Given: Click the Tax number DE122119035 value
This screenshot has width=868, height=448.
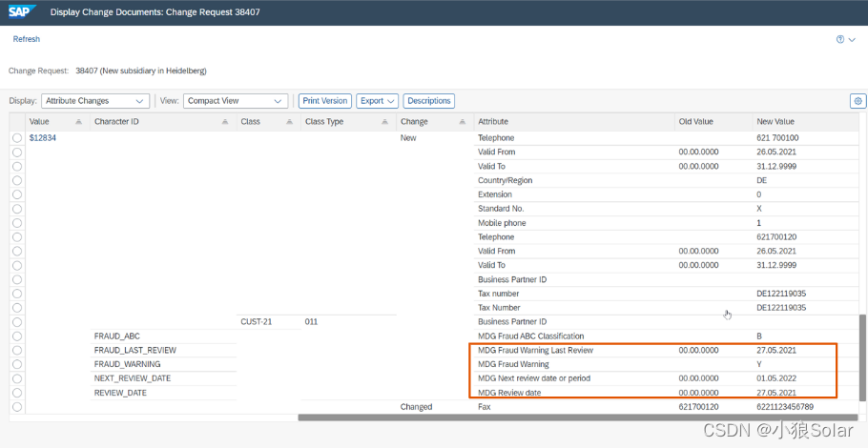Looking at the screenshot, I should [781, 294].
